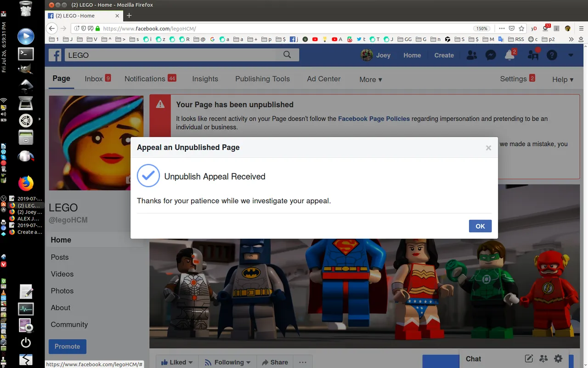
Task: Bookmark this page with the star icon
Action: click(521, 29)
